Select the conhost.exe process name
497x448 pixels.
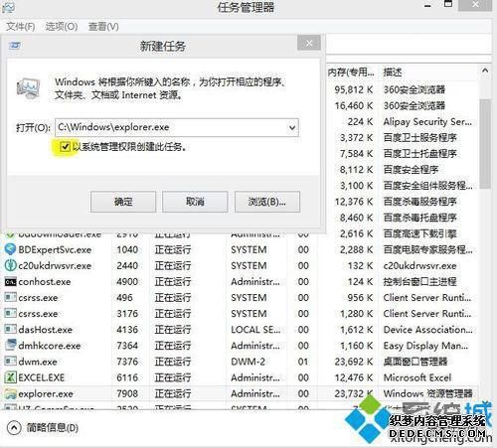coord(45,282)
